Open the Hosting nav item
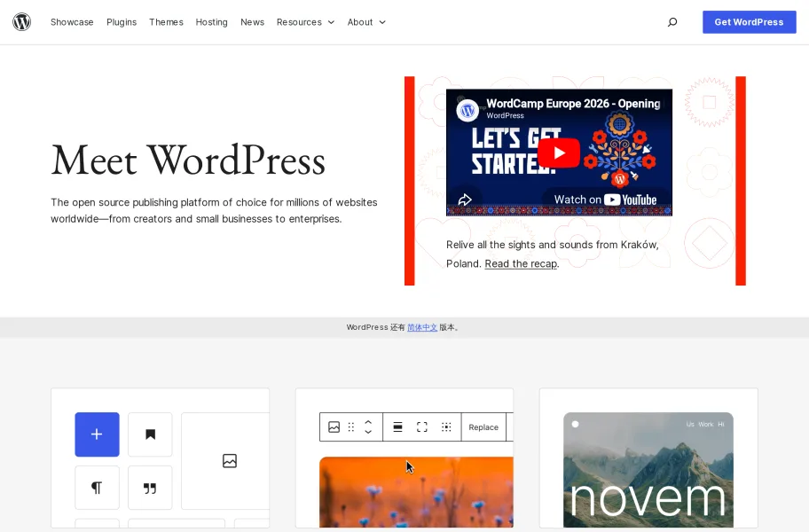Screen dimensions: 809x532 pos(211,22)
